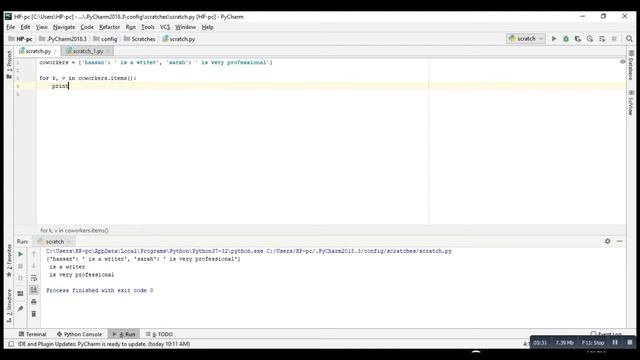The image size is (640, 360).
Task: Open the scratch.py path link in the console output
Action: [359, 251]
